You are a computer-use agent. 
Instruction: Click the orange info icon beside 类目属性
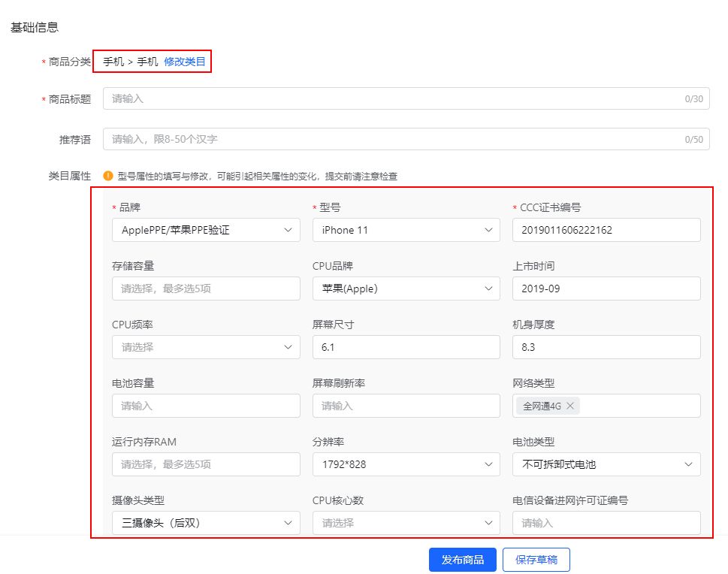(108, 176)
